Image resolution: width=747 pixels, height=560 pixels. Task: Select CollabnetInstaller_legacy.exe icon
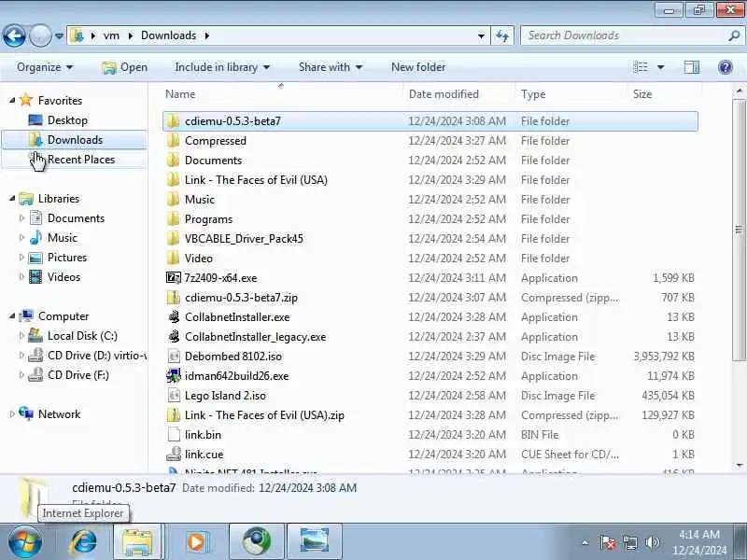[x=174, y=336]
